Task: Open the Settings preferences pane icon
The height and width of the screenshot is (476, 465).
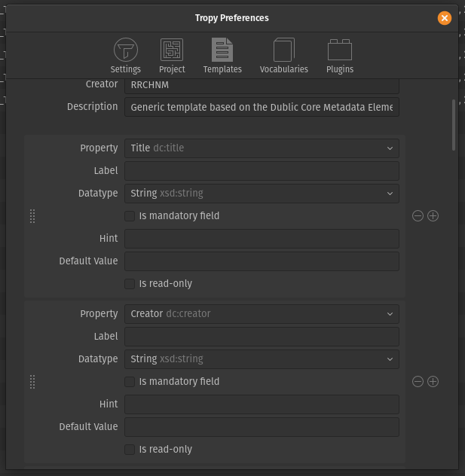Action: (125, 50)
